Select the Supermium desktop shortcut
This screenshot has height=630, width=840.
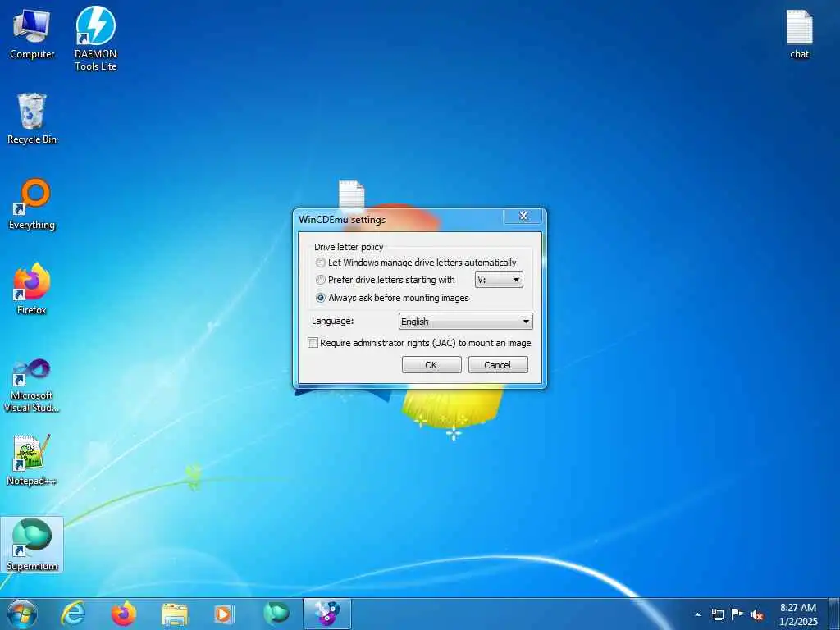32,545
